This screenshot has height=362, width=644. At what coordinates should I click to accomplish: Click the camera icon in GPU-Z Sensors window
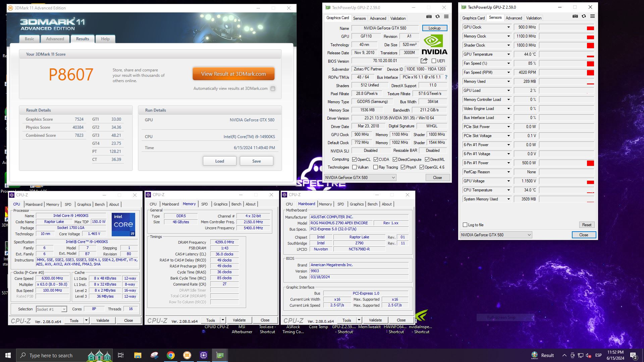coord(575,16)
